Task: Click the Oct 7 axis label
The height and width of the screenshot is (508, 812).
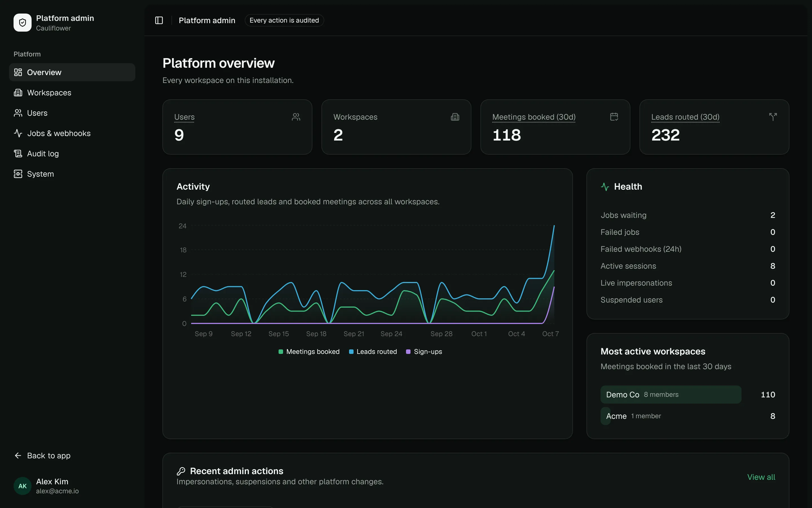Action: [x=550, y=334]
